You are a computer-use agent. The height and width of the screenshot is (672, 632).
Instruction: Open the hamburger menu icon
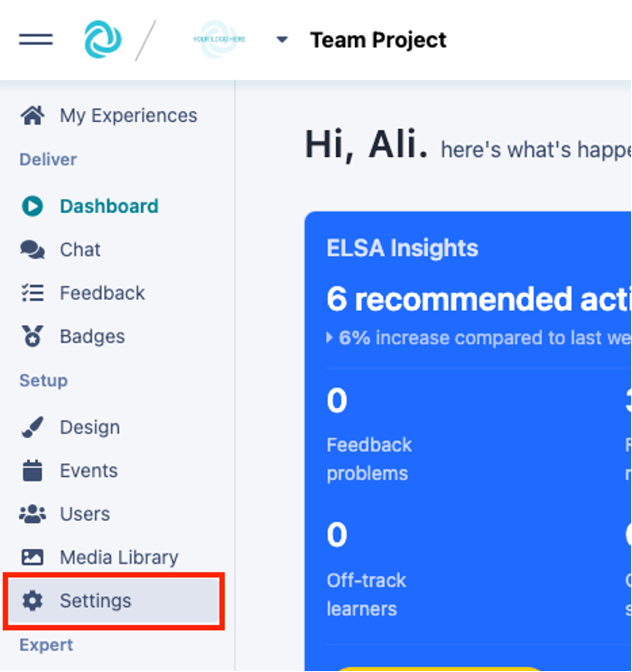(35, 40)
